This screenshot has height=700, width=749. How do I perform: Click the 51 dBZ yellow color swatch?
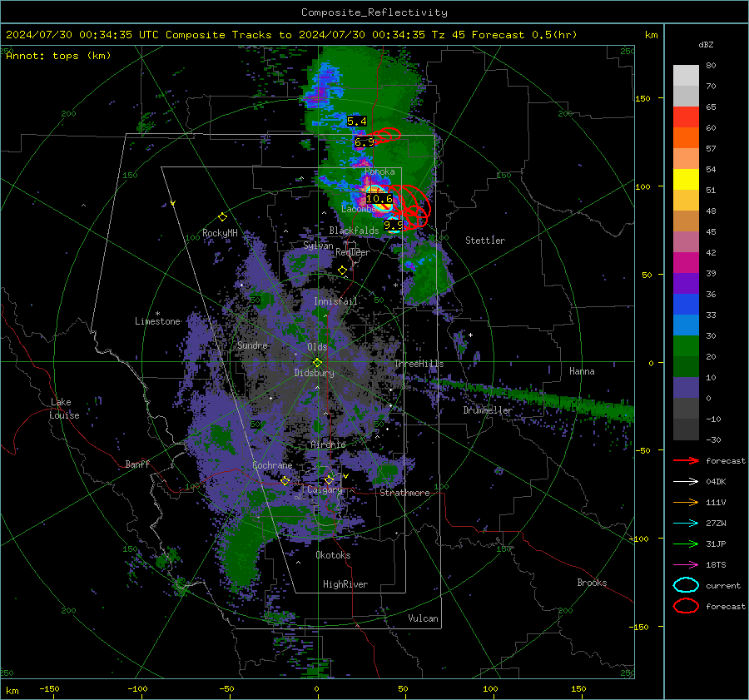click(686, 180)
